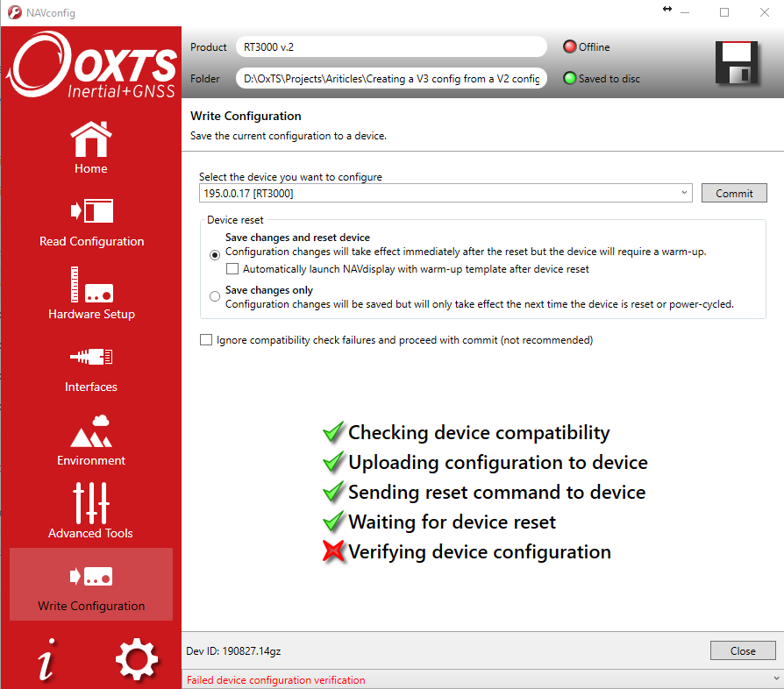Click the 'Sending reset command to device' text
The image size is (784, 689).
click(x=497, y=493)
